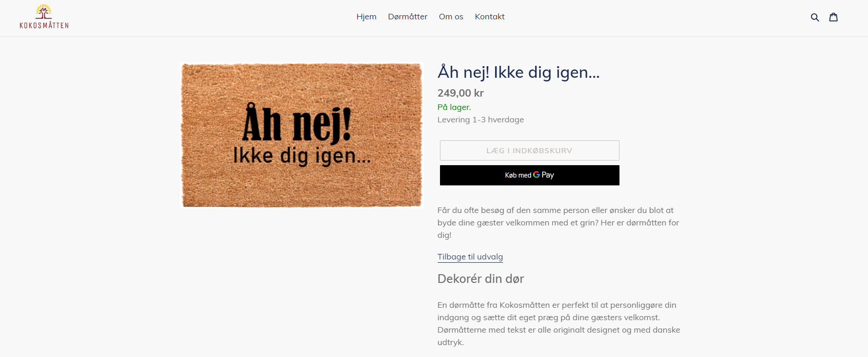Image resolution: width=868 pixels, height=357 pixels.
Task: Click the KOKOSMÅTTEN logo wordmark
Action: click(44, 26)
